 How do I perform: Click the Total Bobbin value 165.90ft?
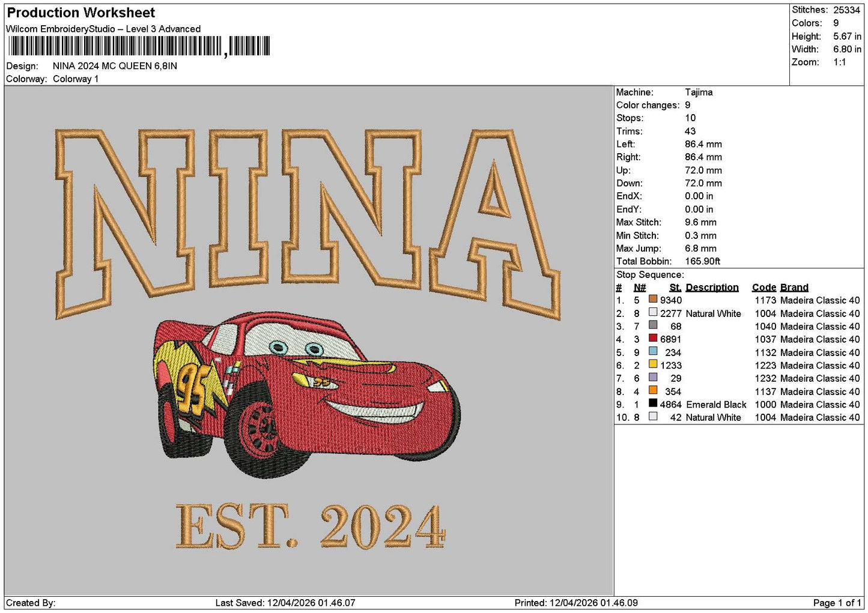pos(703,262)
